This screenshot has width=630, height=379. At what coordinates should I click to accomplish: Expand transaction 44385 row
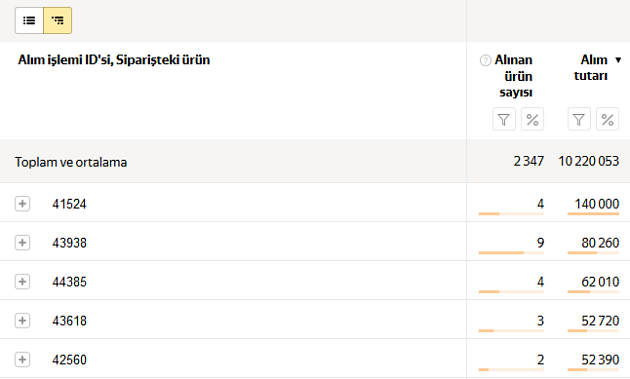click(22, 282)
